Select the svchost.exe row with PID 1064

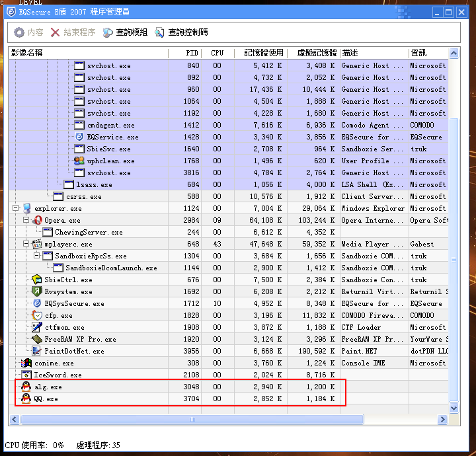coord(229,101)
